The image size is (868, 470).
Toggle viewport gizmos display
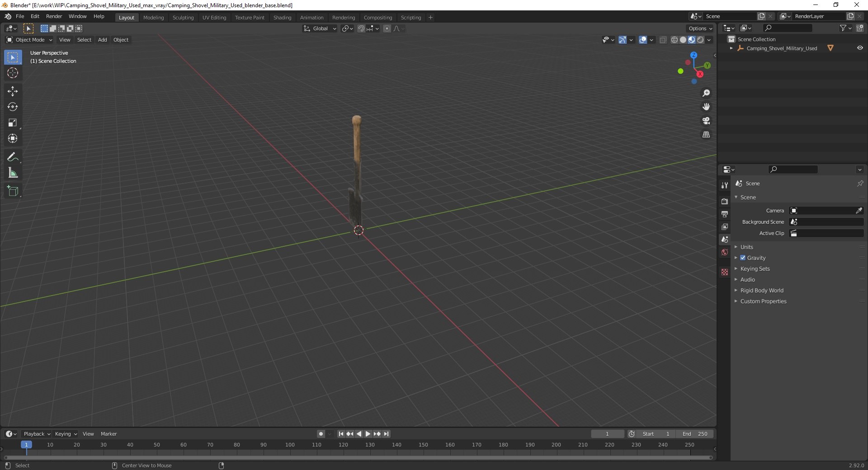pos(623,40)
